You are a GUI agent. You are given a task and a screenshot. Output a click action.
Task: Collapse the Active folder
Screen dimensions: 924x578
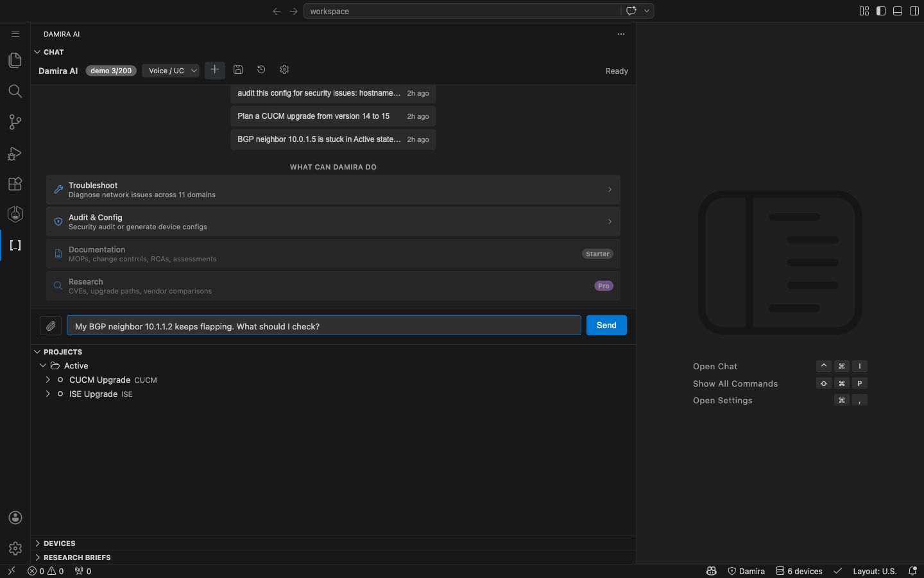(43, 365)
